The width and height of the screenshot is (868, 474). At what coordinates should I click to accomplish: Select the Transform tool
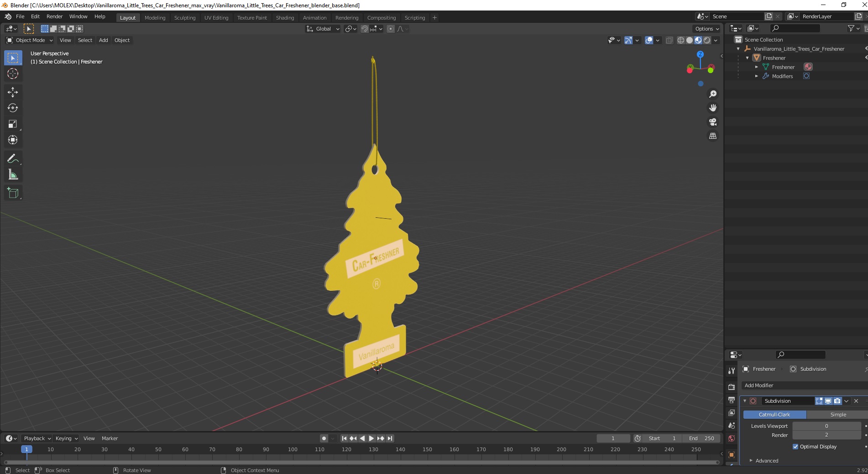[x=13, y=140]
